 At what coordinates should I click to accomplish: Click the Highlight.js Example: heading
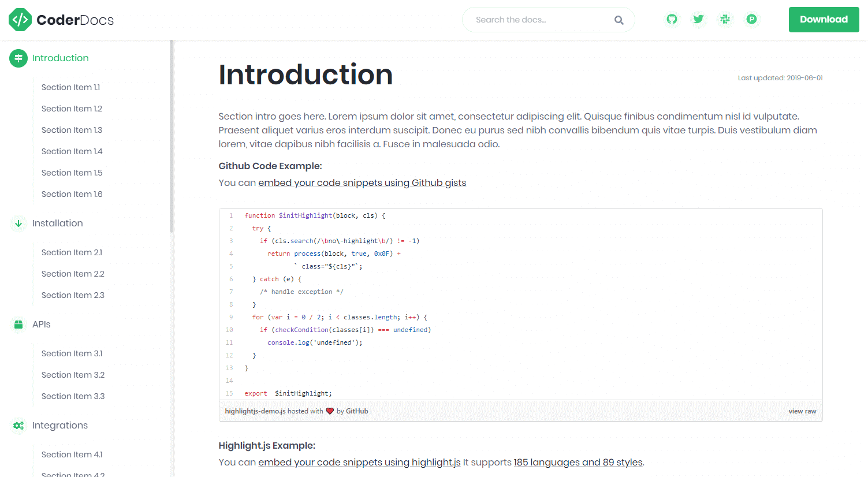(267, 446)
